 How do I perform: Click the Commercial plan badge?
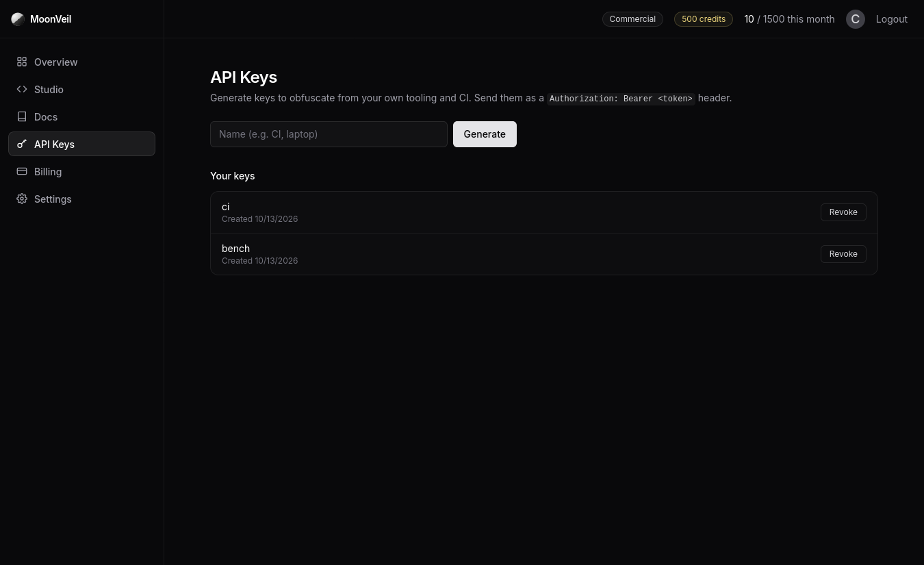(x=632, y=19)
